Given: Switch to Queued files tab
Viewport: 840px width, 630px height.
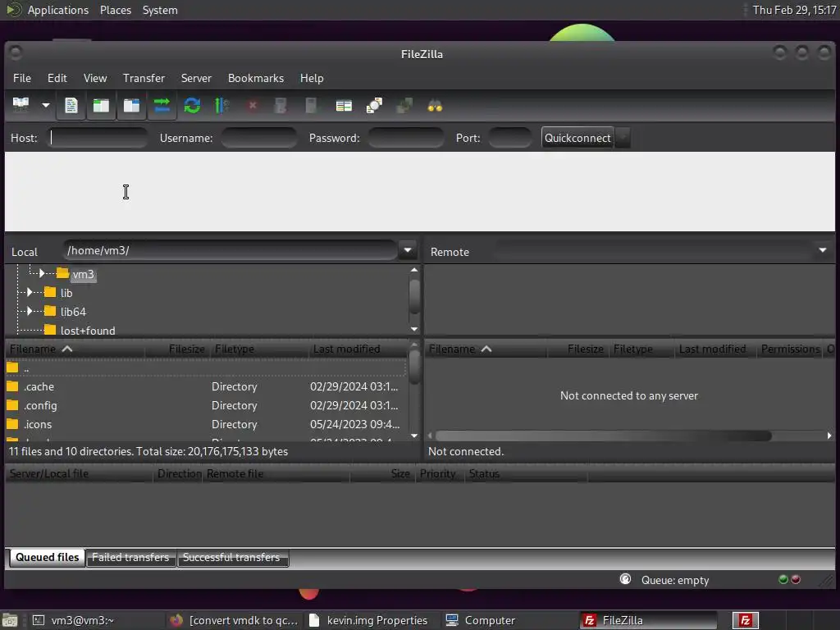Looking at the screenshot, I should pos(47,557).
